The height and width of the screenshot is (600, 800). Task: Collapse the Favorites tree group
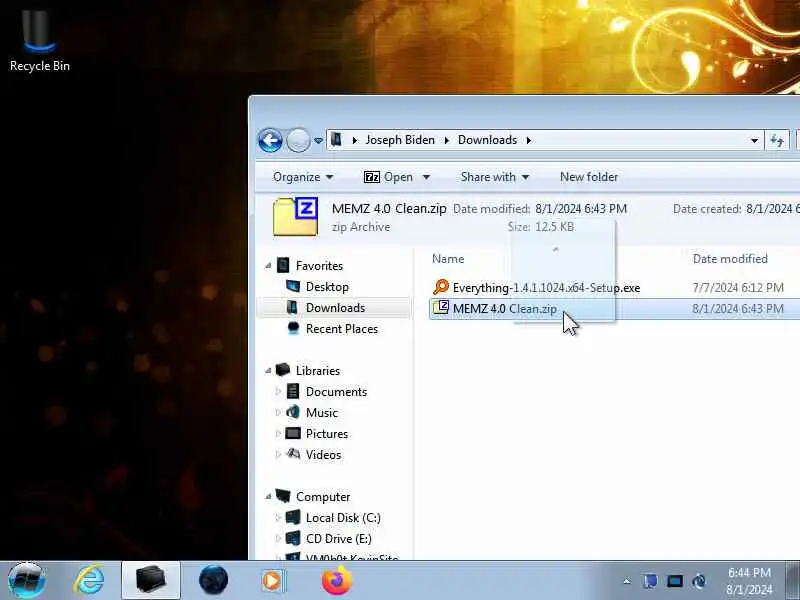coord(268,265)
